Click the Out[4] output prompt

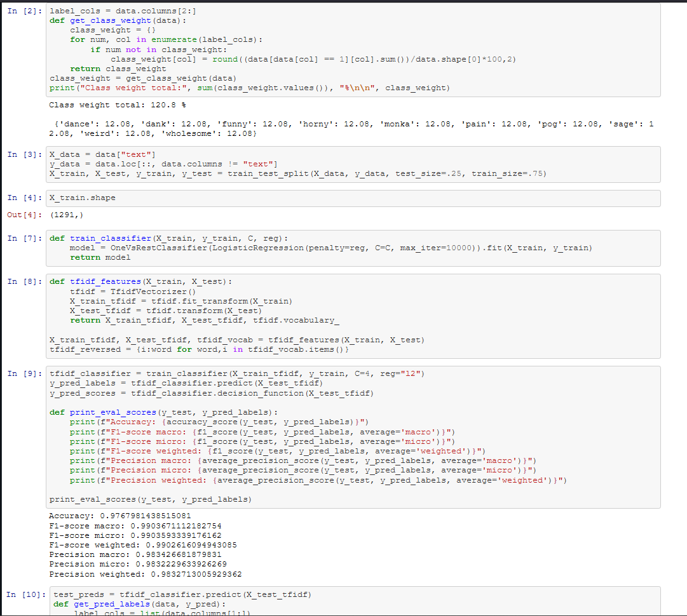[25, 215]
